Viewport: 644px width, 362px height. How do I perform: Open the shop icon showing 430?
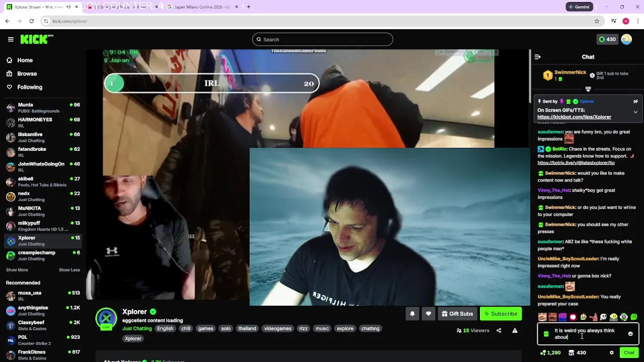[x=577, y=353]
